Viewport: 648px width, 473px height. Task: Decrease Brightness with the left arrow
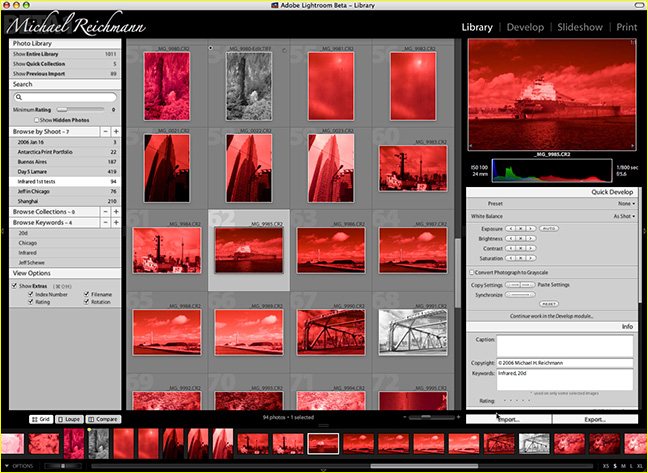click(510, 238)
